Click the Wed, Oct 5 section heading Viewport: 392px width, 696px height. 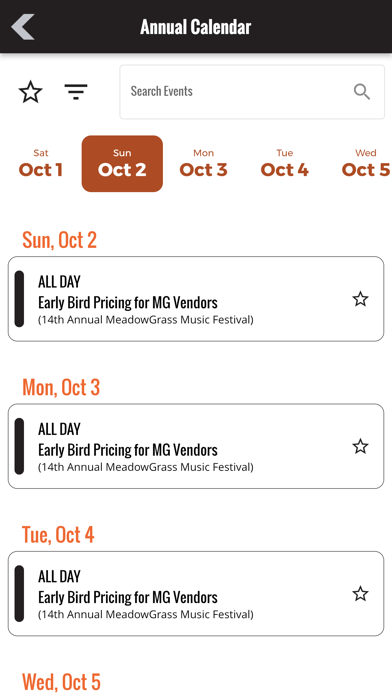pyautogui.click(x=61, y=682)
